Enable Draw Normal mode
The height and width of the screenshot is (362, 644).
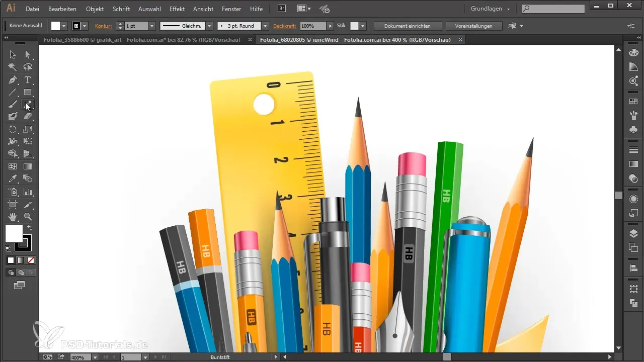10,273
